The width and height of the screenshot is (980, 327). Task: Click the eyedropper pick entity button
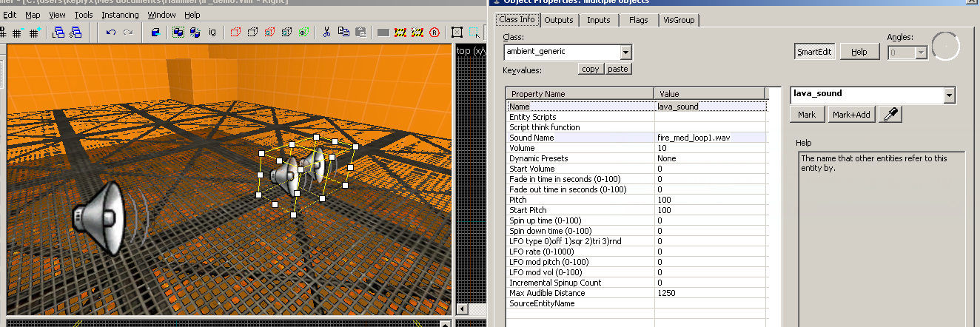tap(892, 115)
